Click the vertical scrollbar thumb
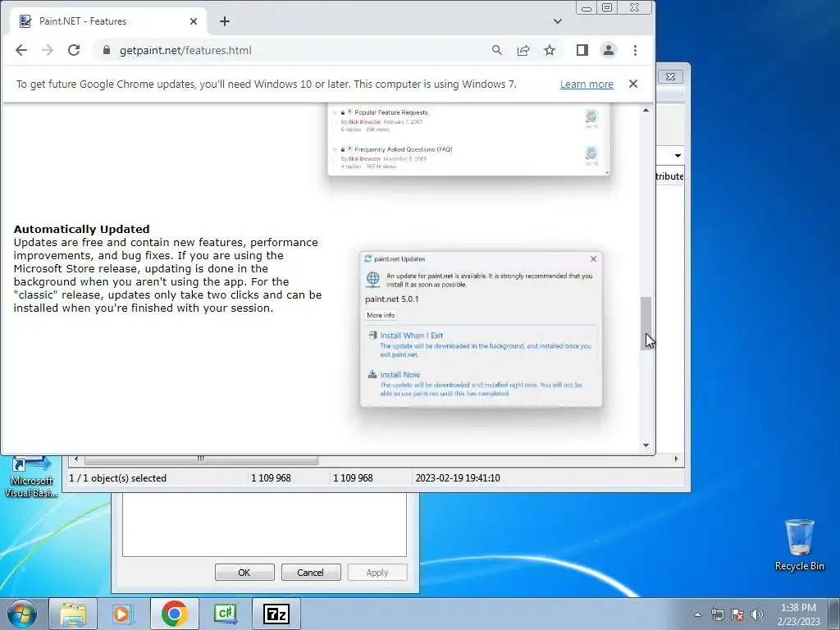Screen dimensions: 840x630 (646, 323)
